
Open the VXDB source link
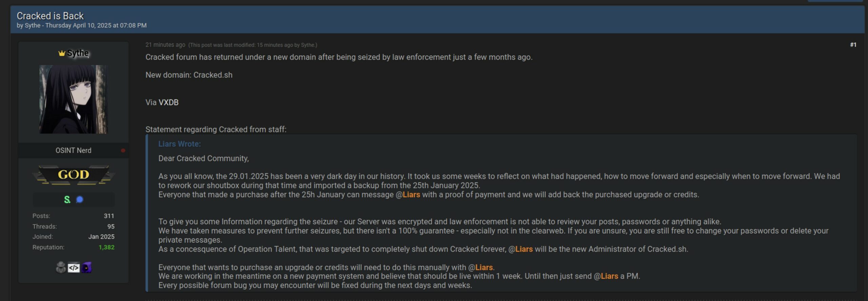pyautogui.click(x=169, y=102)
